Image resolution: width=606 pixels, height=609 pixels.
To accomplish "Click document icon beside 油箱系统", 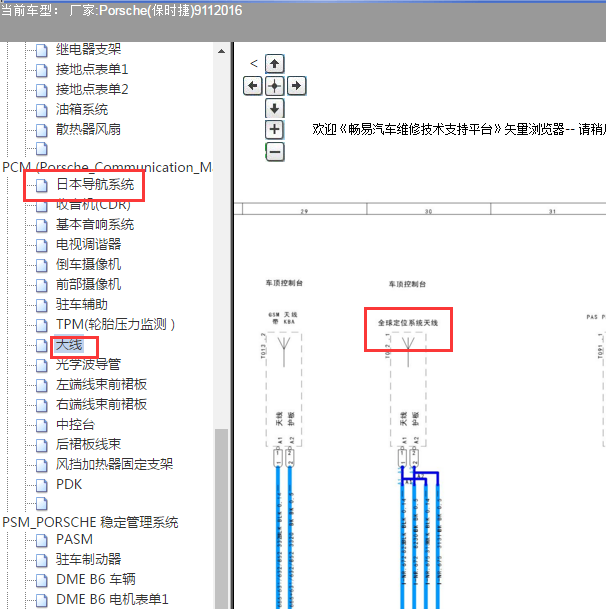I will (42, 110).
